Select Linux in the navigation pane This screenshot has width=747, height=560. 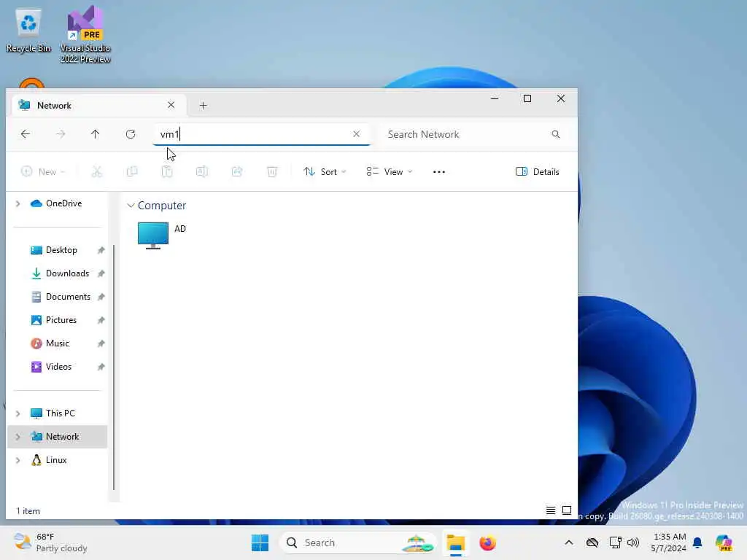point(55,460)
